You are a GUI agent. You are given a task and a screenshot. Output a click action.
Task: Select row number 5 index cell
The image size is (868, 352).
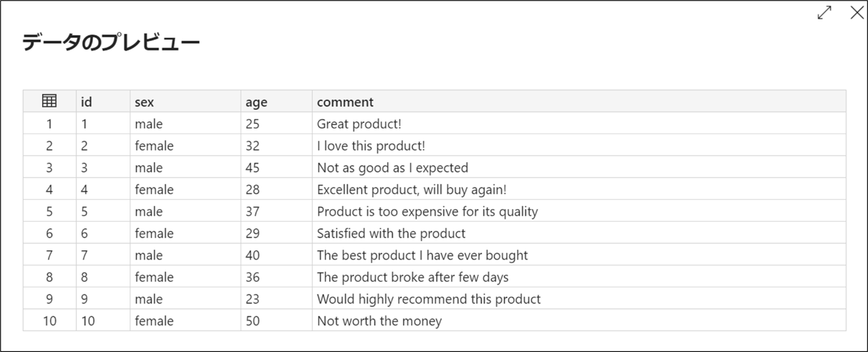point(50,211)
